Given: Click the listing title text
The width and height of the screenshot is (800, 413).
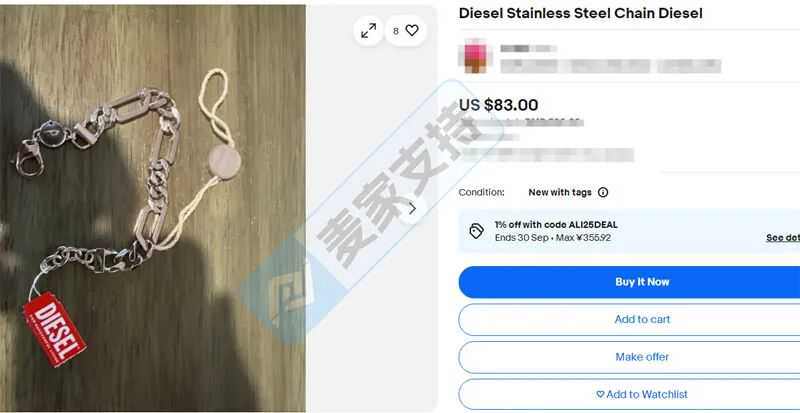Looking at the screenshot, I should point(581,14).
